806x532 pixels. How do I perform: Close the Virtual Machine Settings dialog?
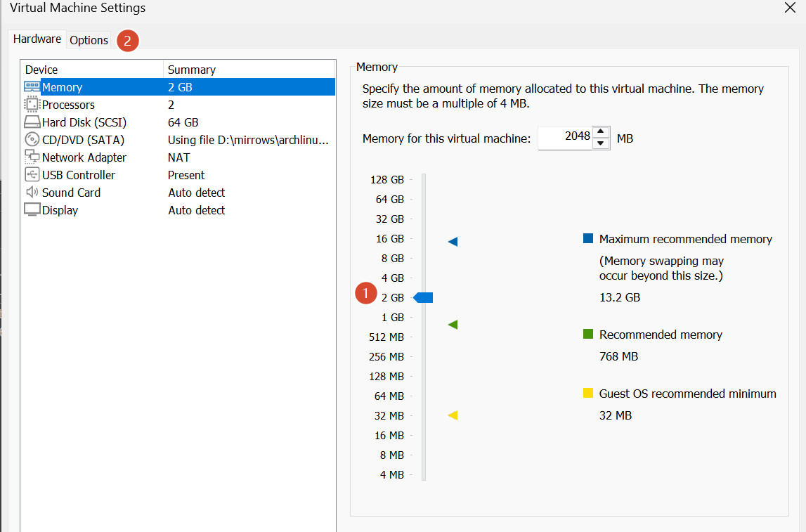(790, 8)
